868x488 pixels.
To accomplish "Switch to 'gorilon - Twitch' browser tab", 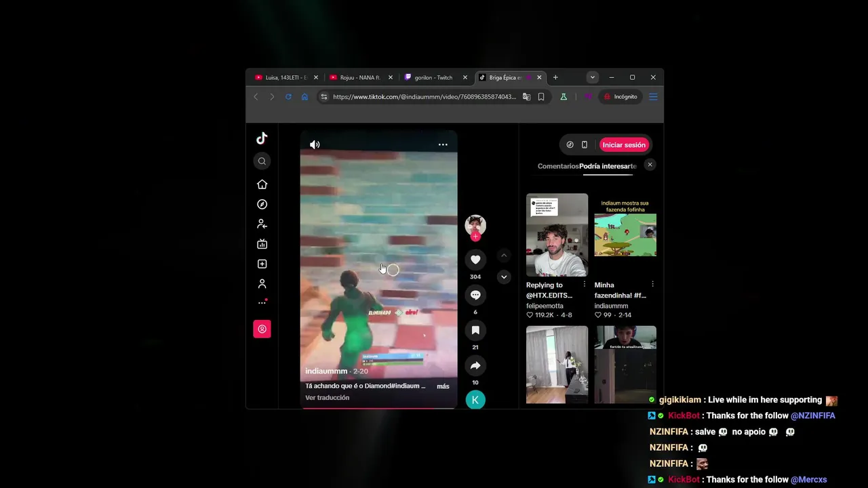I will (436, 77).
